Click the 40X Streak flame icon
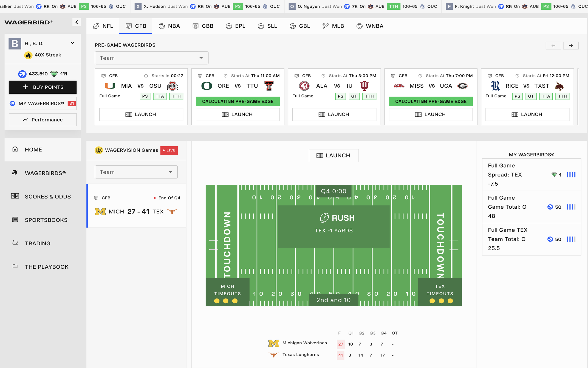The width and height of the screenshot is (588, 368). click(x=28, y=55)
